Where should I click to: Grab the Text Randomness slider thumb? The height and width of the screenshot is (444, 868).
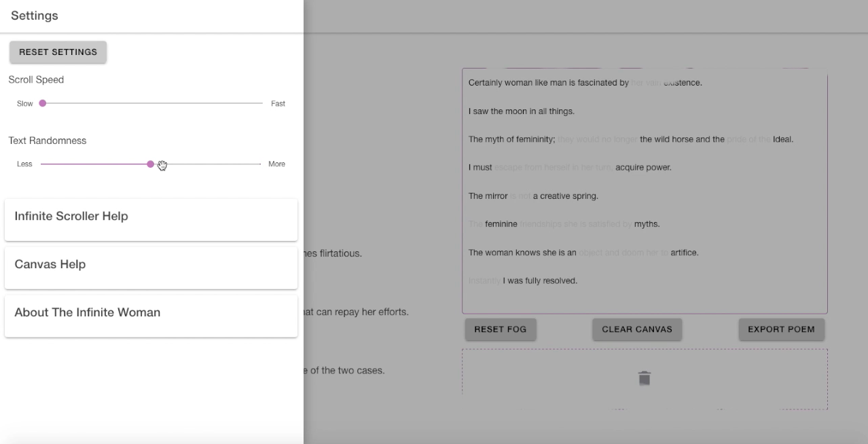tap(150, 164)
